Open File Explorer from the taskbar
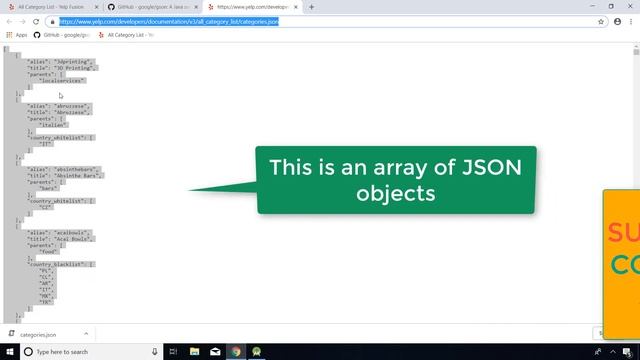Image resolution: width=640 pixels, height=360 pixels. 194,352
